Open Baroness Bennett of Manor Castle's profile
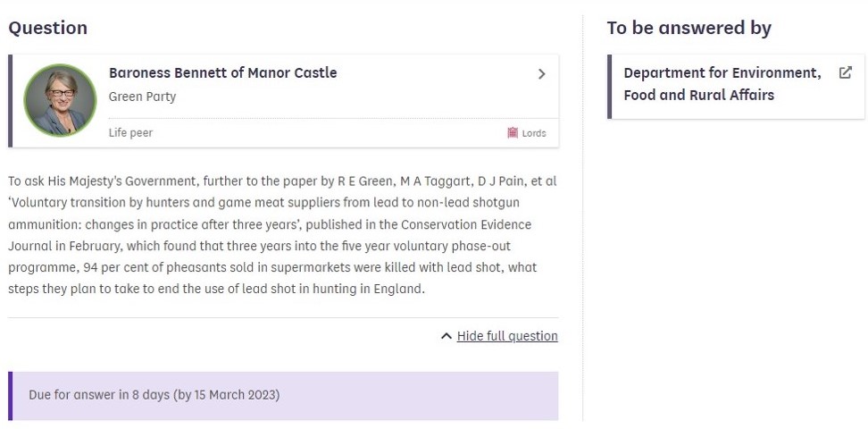Viewport: 868px width, 429px height. coord(222,73)
